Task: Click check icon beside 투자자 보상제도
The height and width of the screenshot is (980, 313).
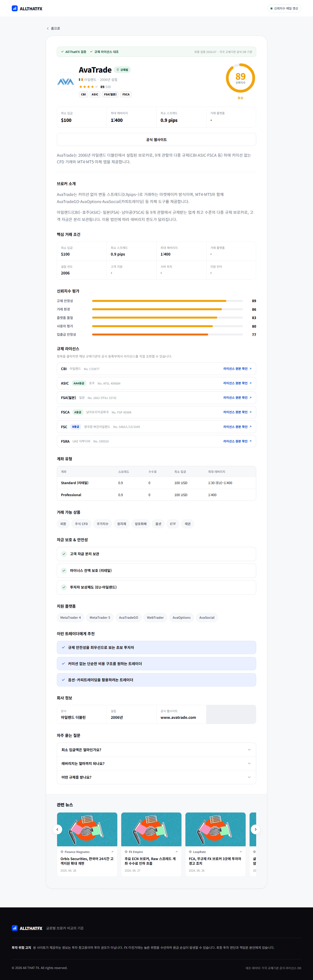Action: [64, 587]
